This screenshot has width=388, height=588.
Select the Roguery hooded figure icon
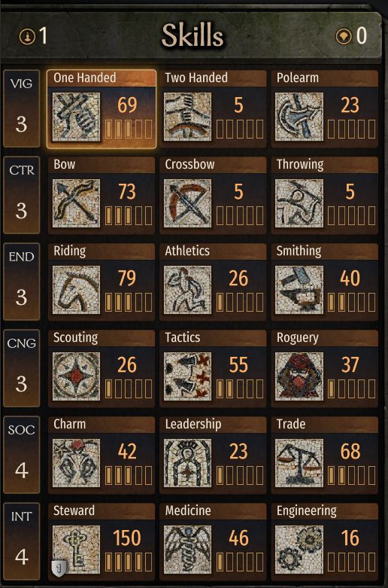[299, 376]
